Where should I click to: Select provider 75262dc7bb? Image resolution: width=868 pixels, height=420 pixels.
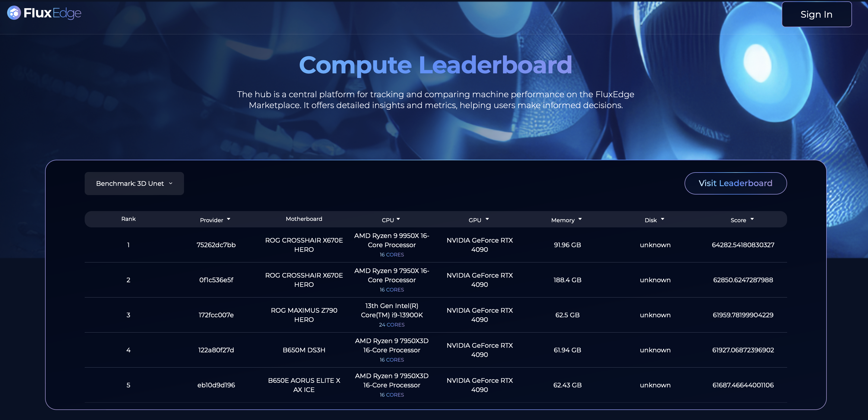(x=216, y=245)
